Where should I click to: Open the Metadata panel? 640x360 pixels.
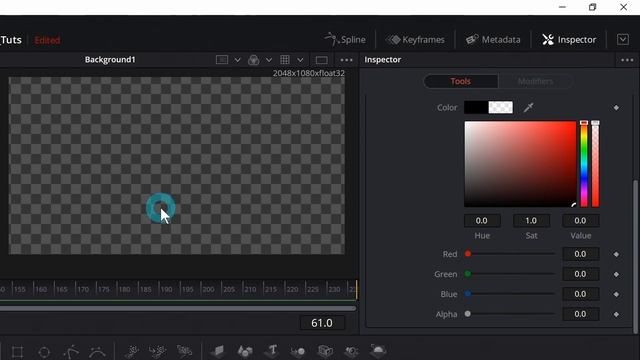(493, 40)
